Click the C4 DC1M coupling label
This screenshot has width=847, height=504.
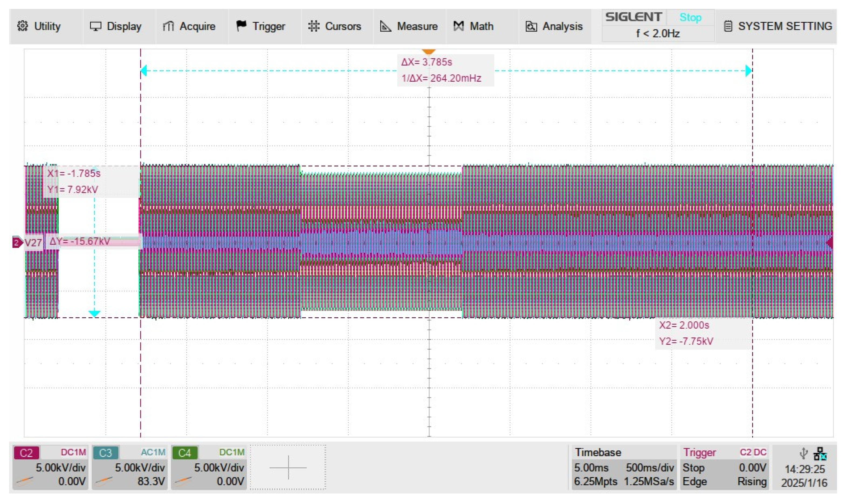[x=232, y=452]
